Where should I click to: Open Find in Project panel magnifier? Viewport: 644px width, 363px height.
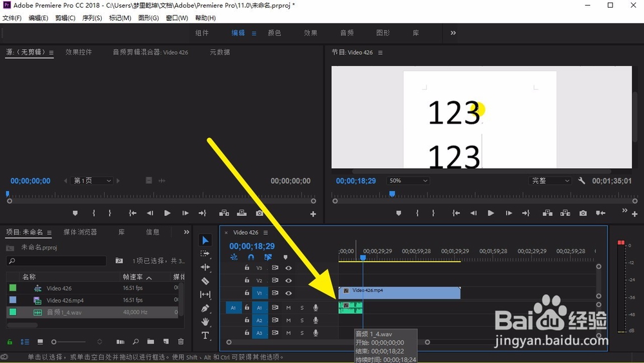point(135,342)
